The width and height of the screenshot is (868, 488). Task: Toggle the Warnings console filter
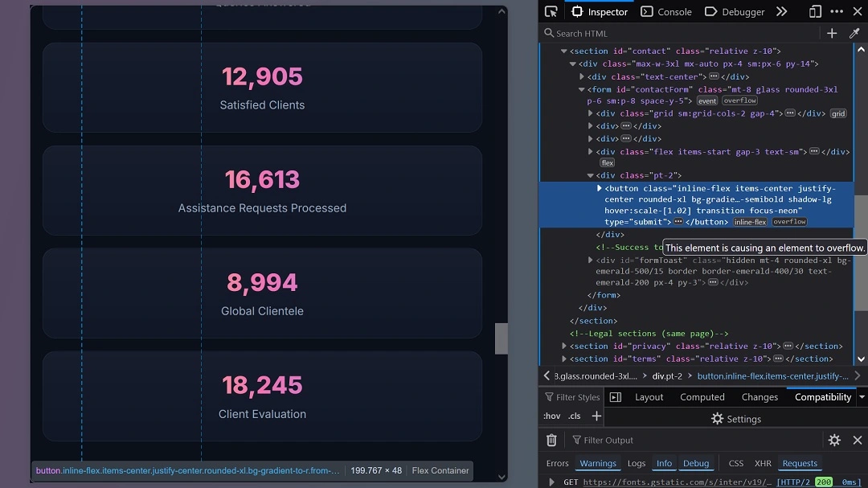598,464
